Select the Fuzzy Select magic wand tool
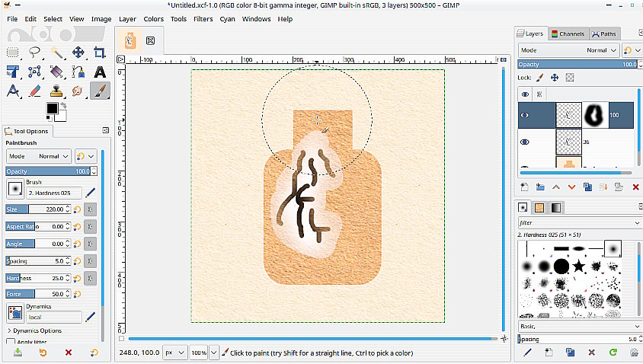Image resolution: width=643 pixels, height=364 pixels. click(56, 53)
